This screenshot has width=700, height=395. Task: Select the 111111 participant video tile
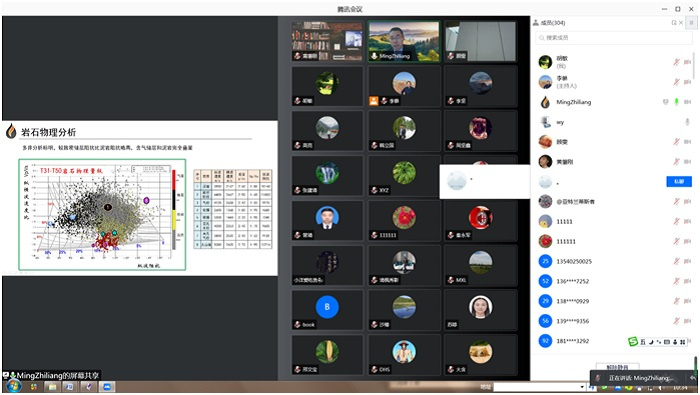(404, 221)
